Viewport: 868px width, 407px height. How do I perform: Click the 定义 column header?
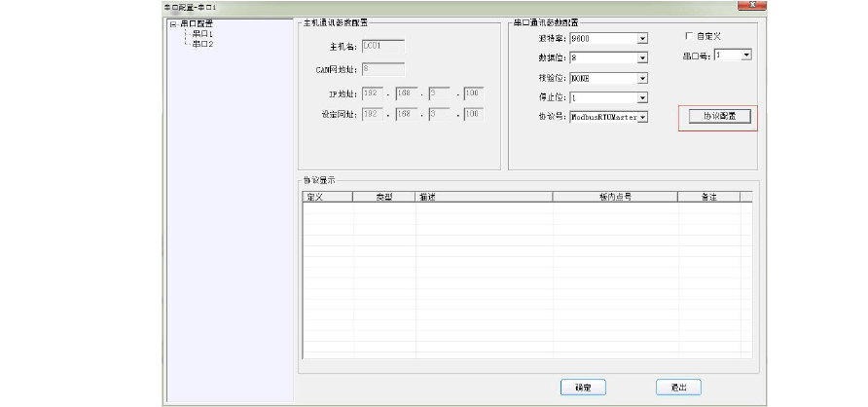[328, 197]
